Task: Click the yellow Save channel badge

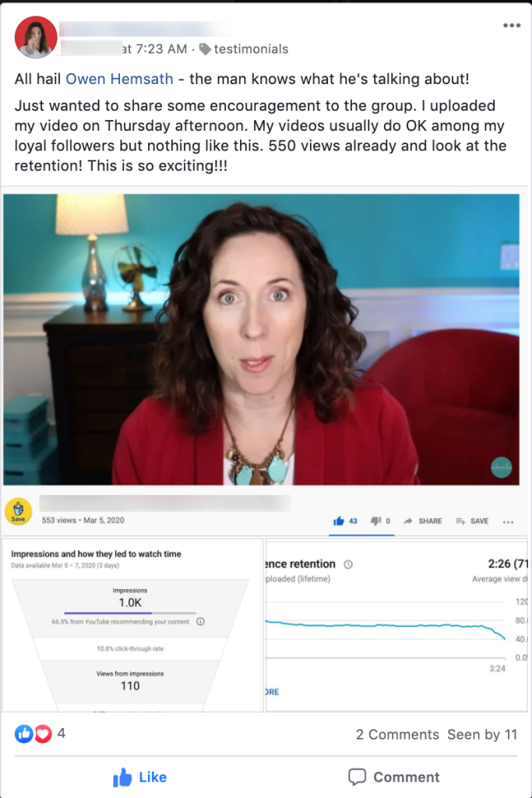Action: (19, 511)
